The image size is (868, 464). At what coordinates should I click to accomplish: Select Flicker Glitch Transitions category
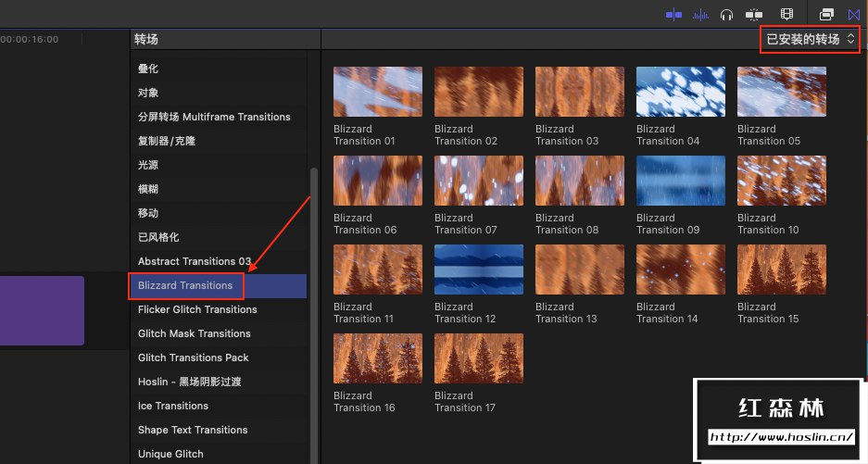tap(218, 309)
